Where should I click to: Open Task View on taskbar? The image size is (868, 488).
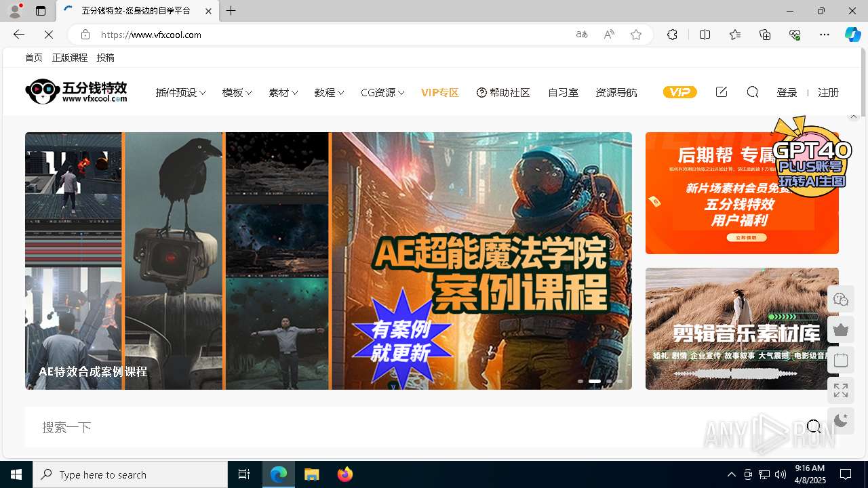coord(244,474)
